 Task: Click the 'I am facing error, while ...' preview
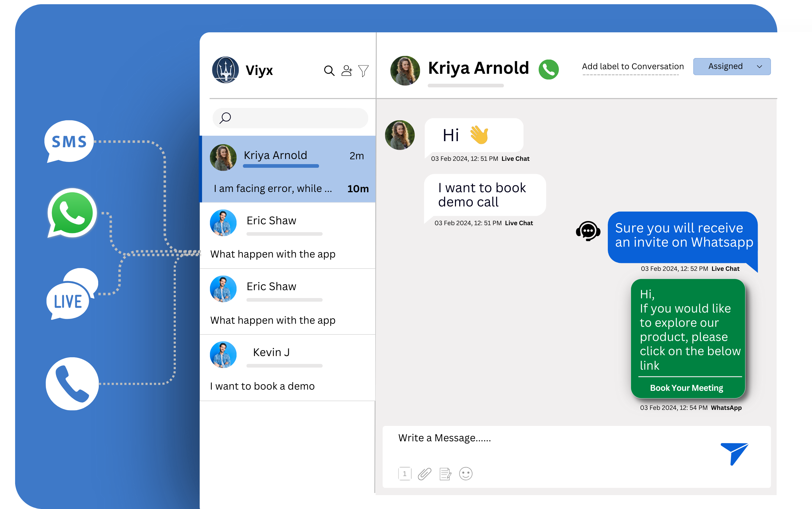click(x=273, y=189)
